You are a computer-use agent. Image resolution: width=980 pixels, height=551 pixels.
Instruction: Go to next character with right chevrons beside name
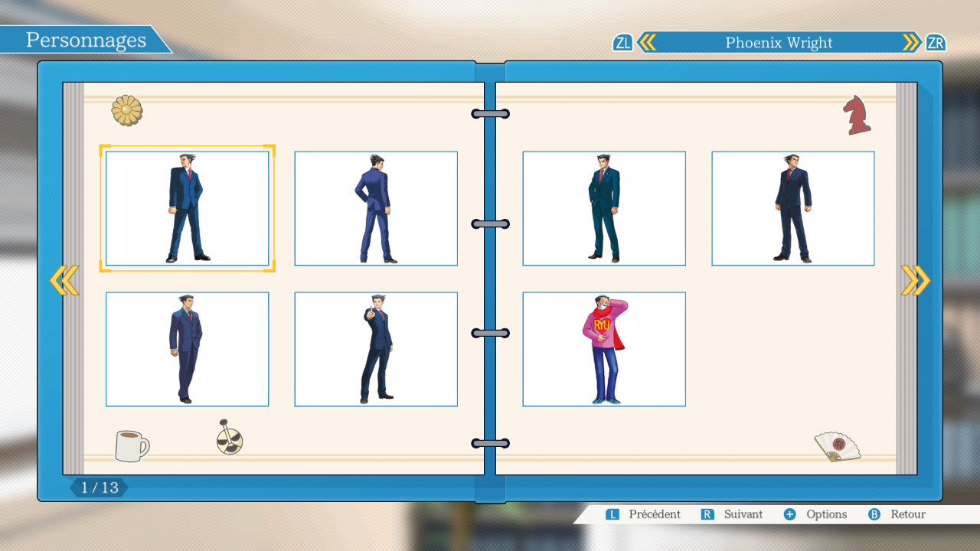click(911, 43)
